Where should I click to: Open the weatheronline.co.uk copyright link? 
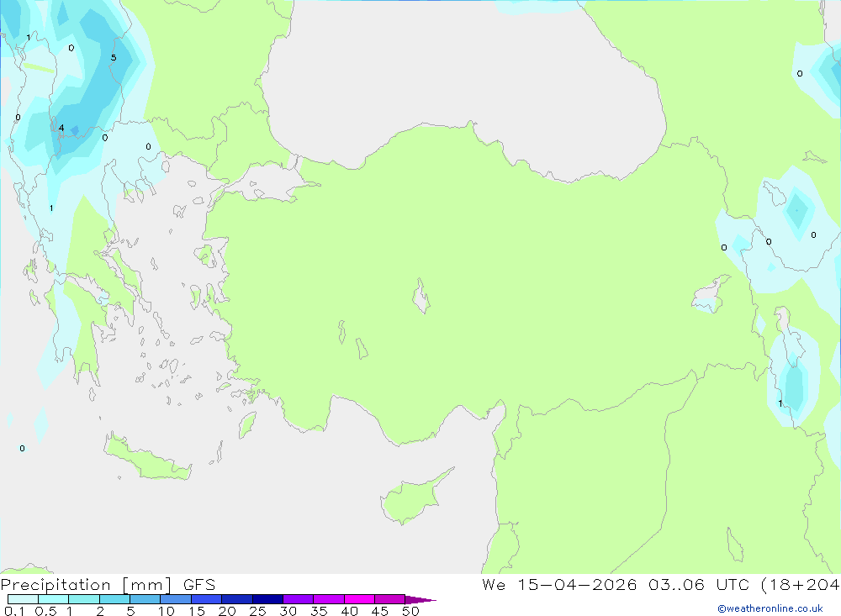(770, 608)
